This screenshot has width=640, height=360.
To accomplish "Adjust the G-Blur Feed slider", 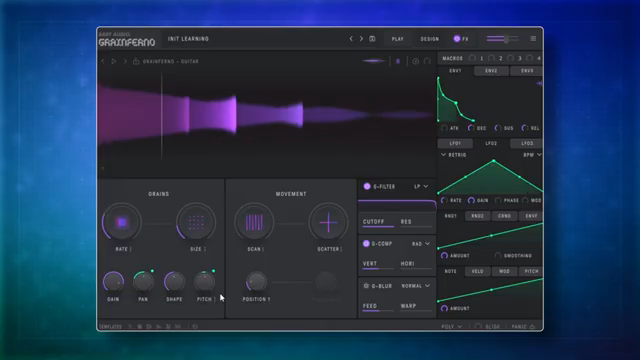I will click(378, 307).
